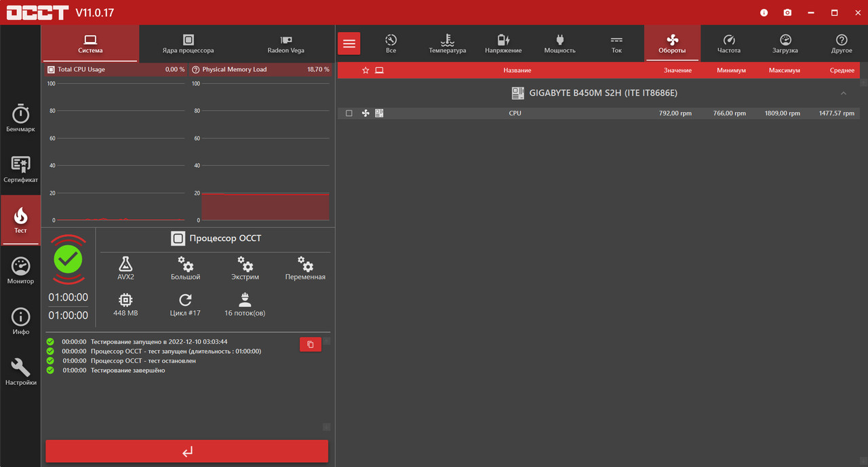
Task: Switch to the Radeon Vega tab
Action: click(285, 44)
